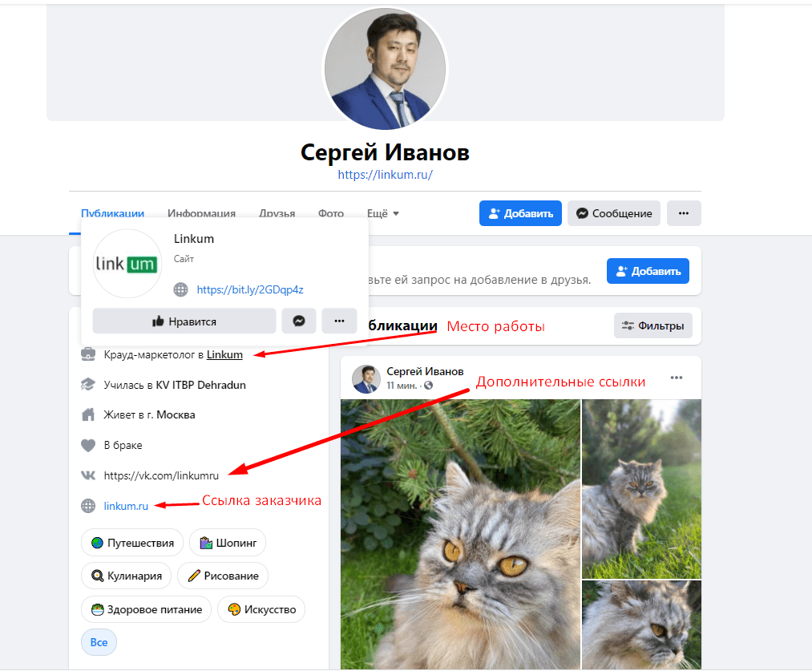Click the underlined Linkum workplace link
This screenshot has height=671, width=812.
coord(224,354)
